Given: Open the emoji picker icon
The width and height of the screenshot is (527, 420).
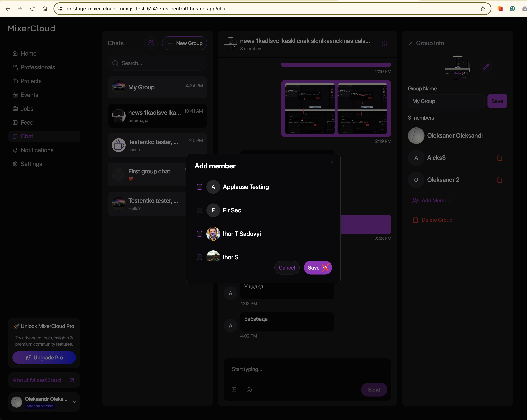Looking at the screenshot, I should coord(249,390).
